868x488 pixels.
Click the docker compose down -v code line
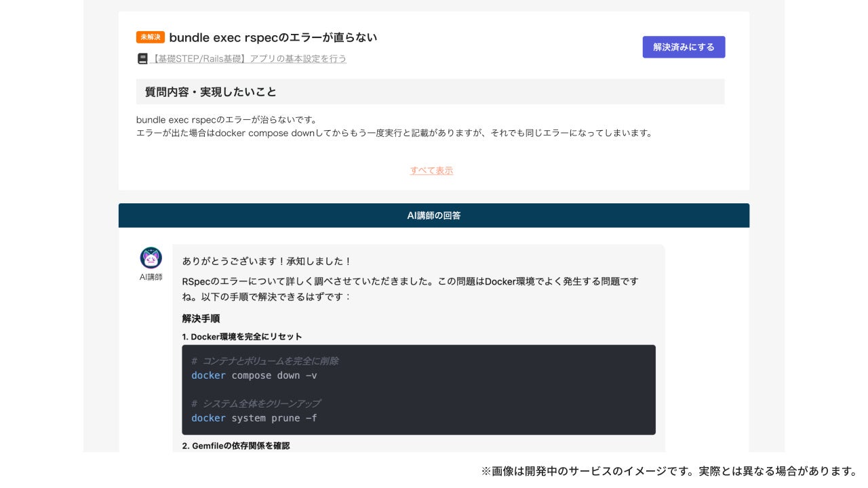[254, 375]
